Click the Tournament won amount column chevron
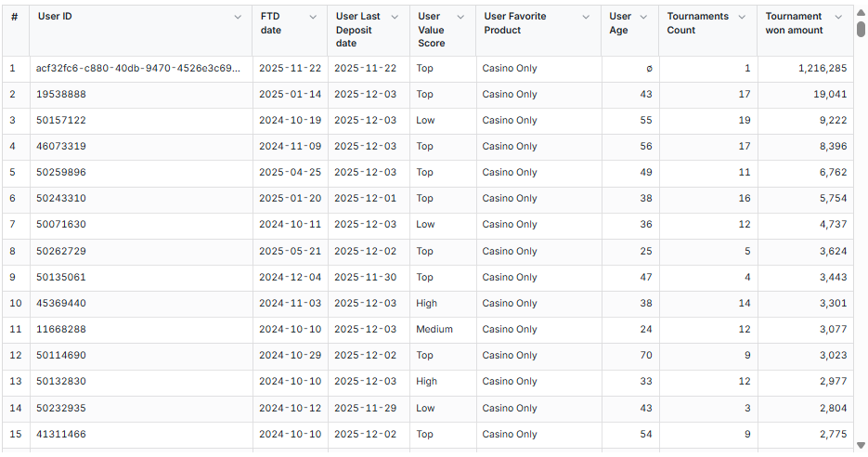The width and height of the screenshot is (868, 457). click(x=838, y=17)
